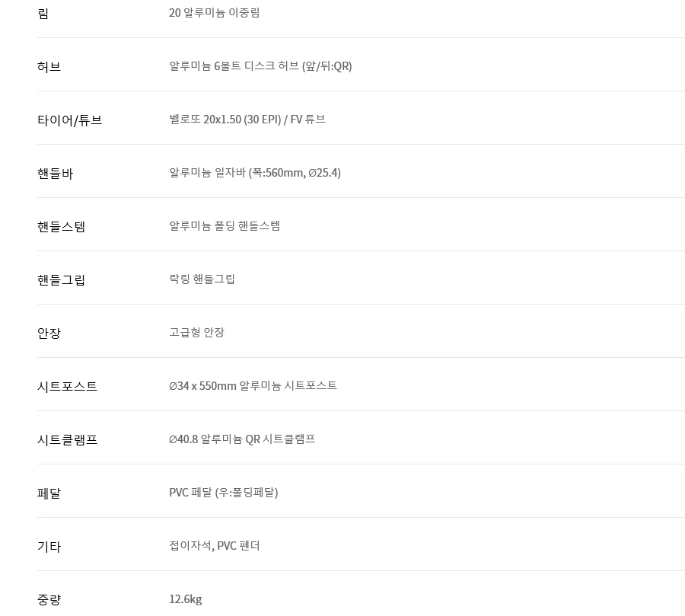The width and height of the screenshot is (685, 616).
Task: Click the 알루미늄 폴딩 핸들스템 value
Action: pos(225,226)
